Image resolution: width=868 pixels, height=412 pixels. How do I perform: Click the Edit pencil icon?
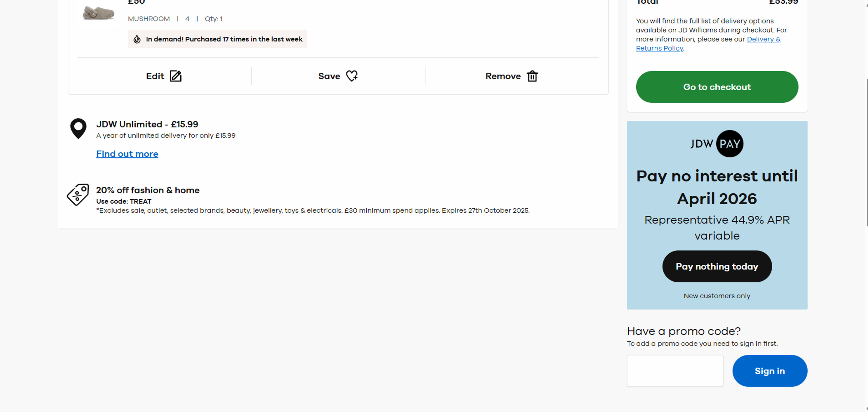(176, 76)
